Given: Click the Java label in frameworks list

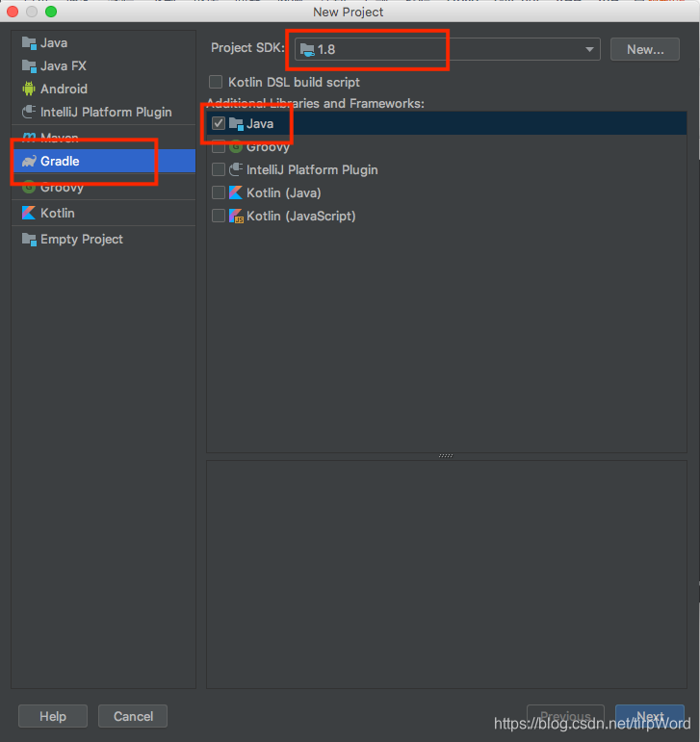Looking at the screenshot, I should point(260,123).
